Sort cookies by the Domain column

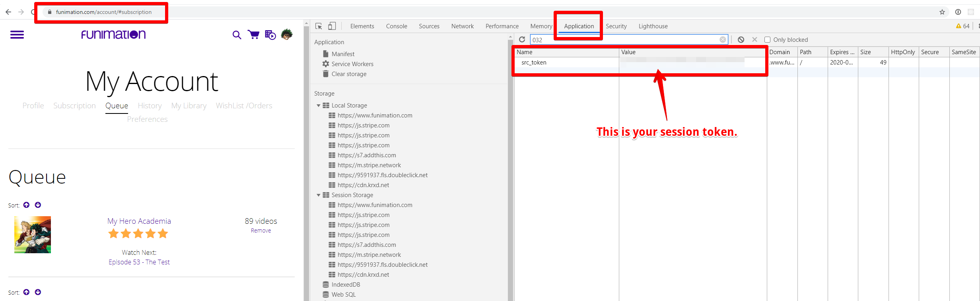(782, 52)
